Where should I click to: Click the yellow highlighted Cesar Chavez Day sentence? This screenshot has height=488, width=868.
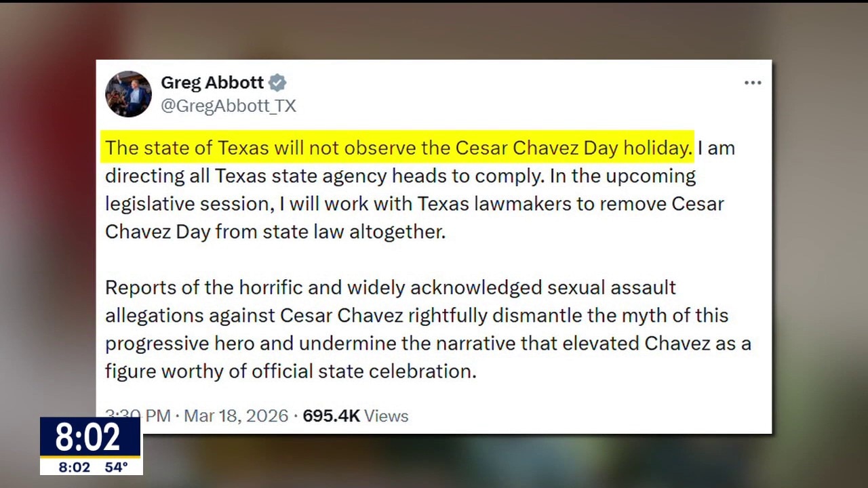click(x=399, y=148)
